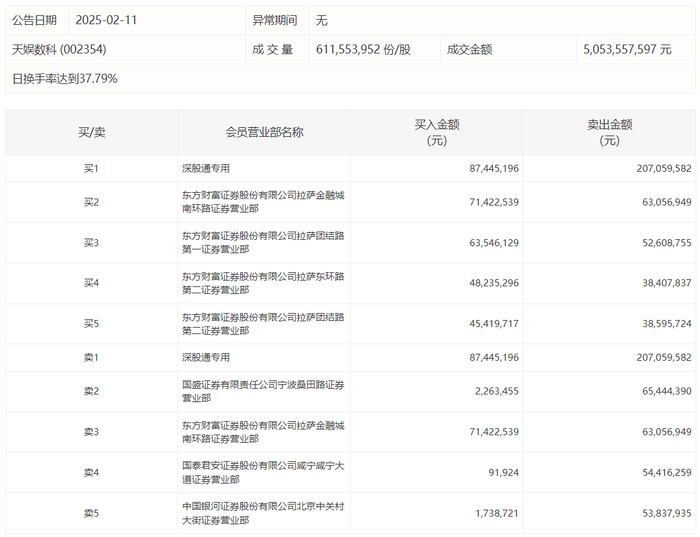Select buy amount 91,924
This screenshot has width=700, height=537.
click(x=504, y=472)
